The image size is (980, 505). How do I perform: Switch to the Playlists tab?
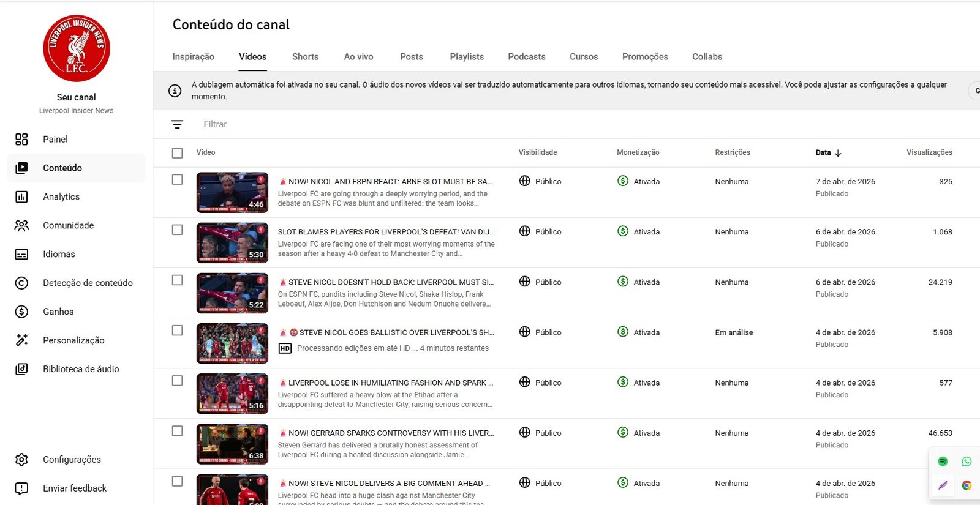467,57
